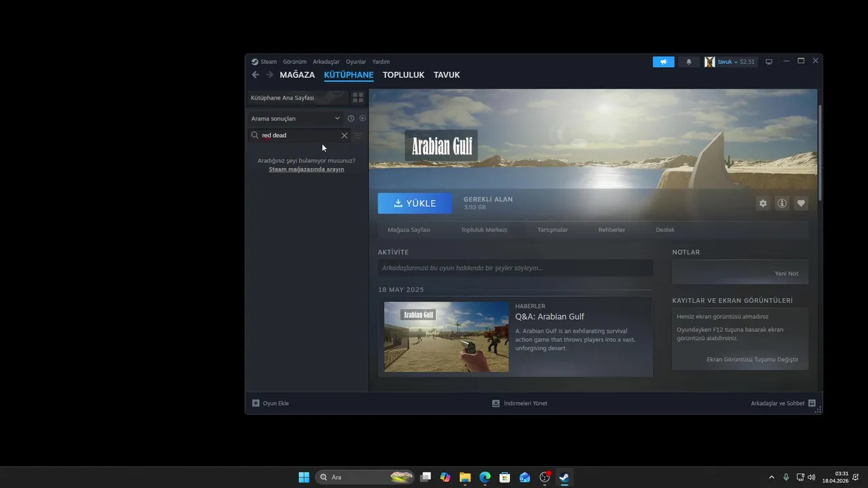Click the game page vertical scrollbar

click(820, 152)
